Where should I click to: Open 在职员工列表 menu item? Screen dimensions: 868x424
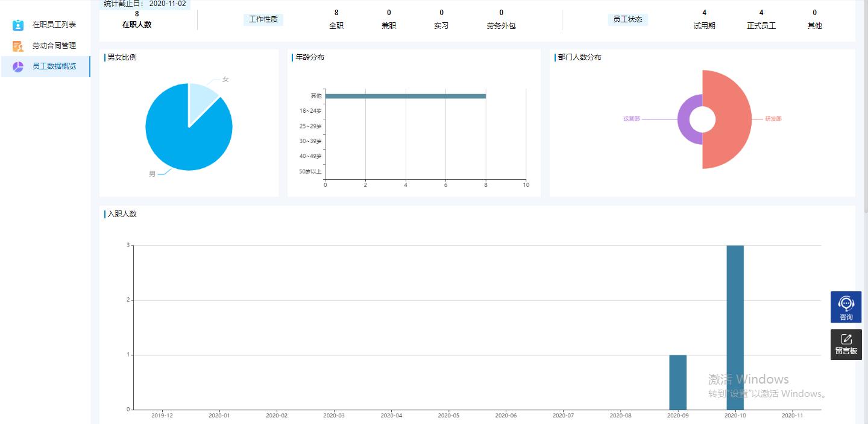(x=54, y=25)
